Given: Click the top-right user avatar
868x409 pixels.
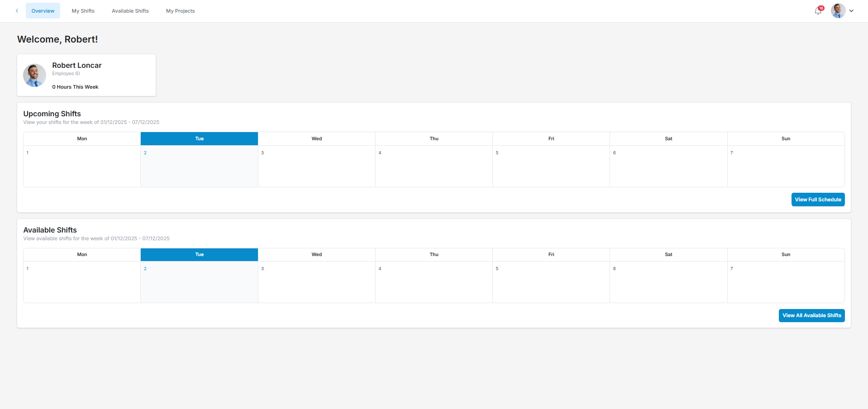Looking at the screenshot, I should click(x=838, y=11).
